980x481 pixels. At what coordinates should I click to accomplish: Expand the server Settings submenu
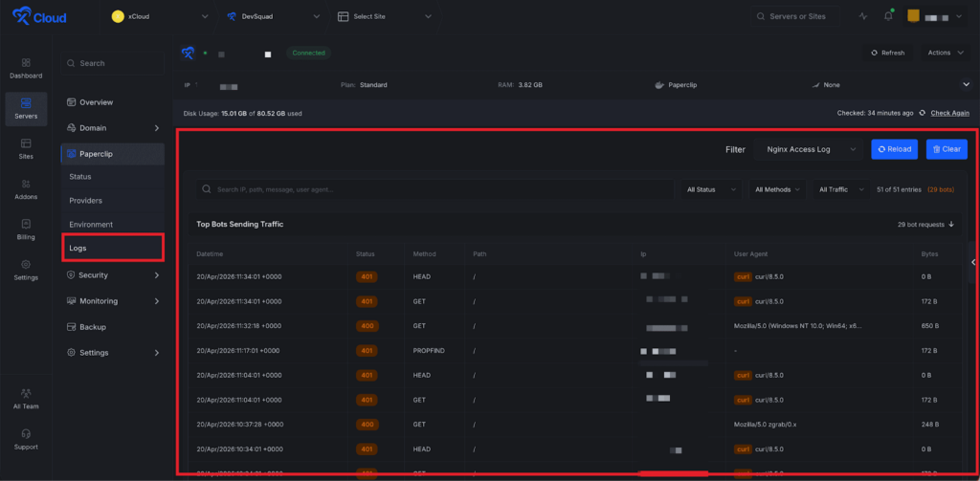(x=113, y=352)
